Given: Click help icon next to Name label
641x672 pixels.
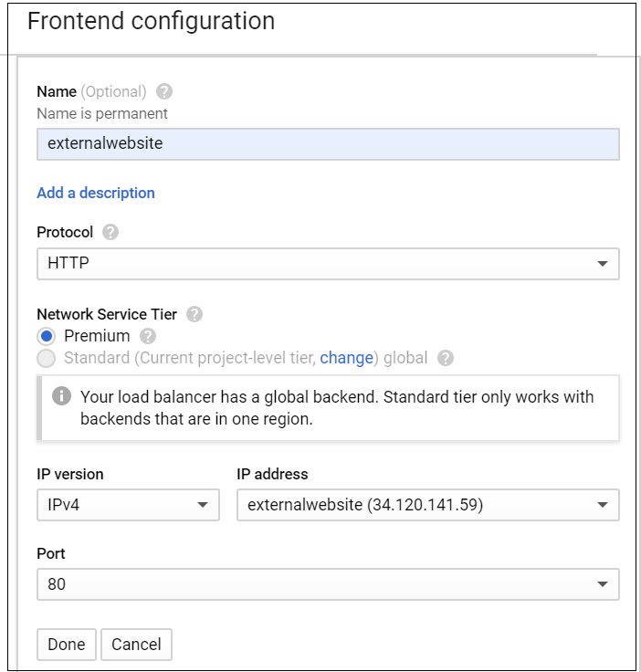Looking at the screenshot, I should click(x=164, y=91).
